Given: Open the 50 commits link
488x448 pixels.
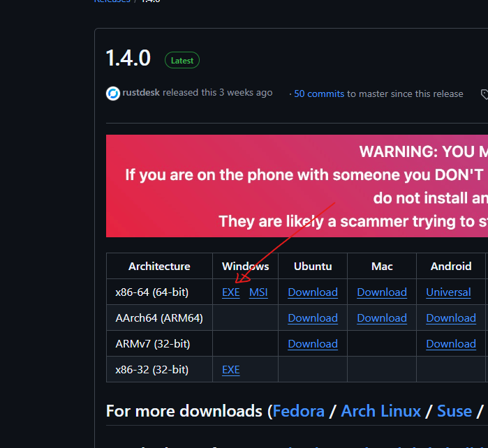Looking at the screenshot, I should click(319, 94).
